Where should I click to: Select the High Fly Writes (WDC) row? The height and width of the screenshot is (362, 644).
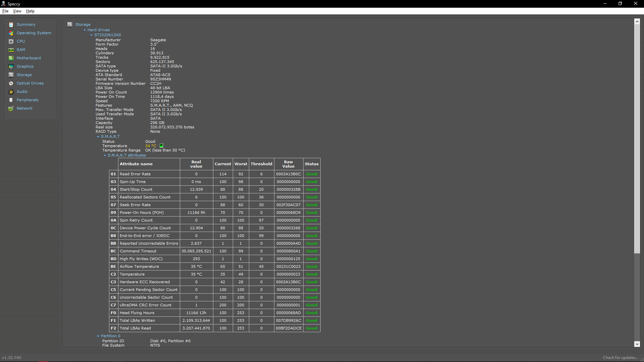pos(215,259)
